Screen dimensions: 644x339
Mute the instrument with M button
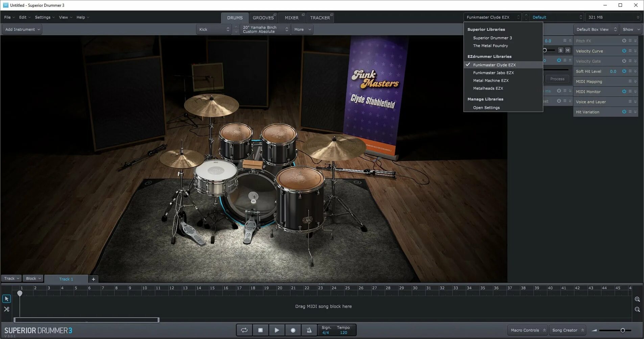568,50
